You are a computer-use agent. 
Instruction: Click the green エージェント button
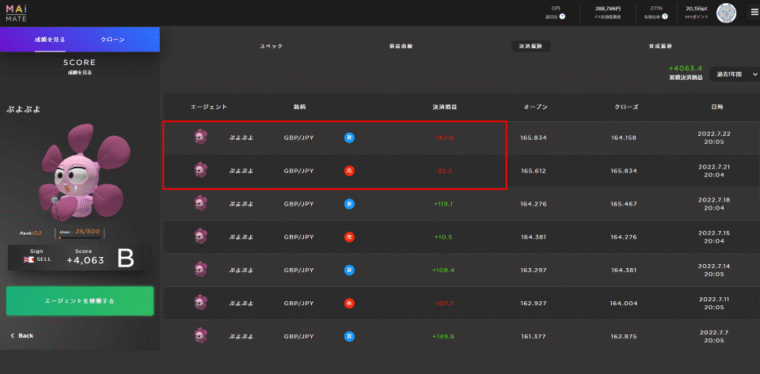pyautogui.click(x=80, y=301)
